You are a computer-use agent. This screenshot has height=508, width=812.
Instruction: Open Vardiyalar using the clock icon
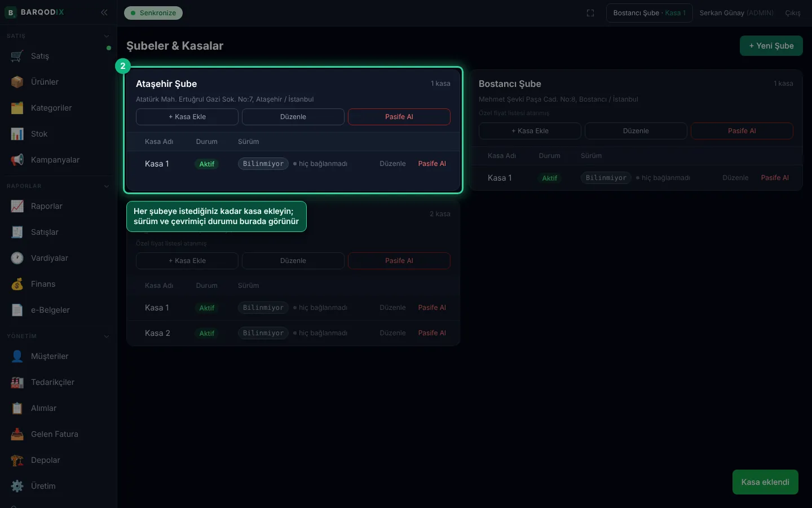17,258
